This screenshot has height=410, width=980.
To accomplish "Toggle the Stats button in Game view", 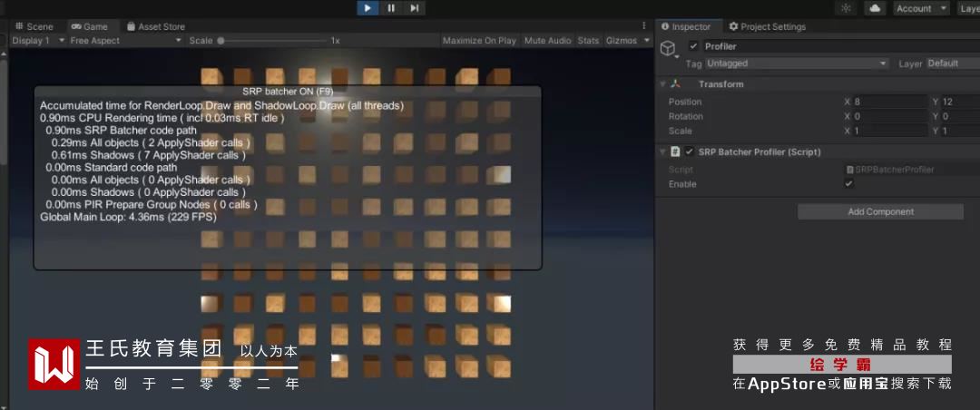I will (x=588, y=41).
